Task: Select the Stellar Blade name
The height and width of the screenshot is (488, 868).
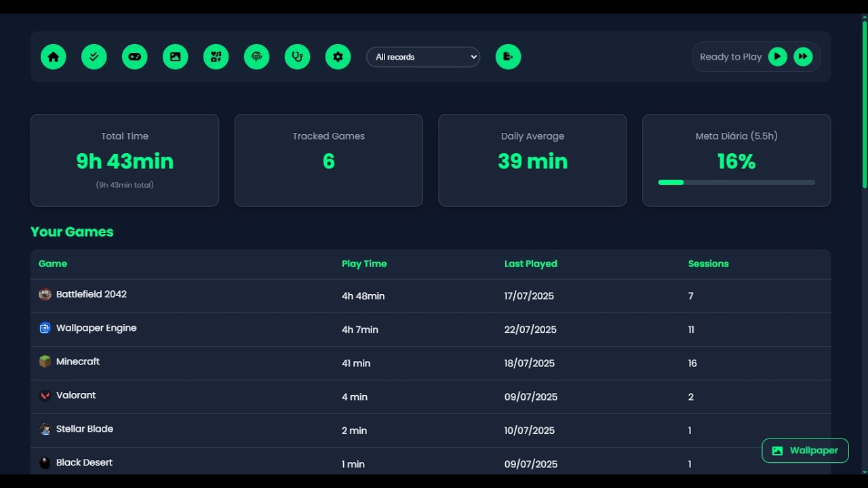Action: tap(85, 429)
